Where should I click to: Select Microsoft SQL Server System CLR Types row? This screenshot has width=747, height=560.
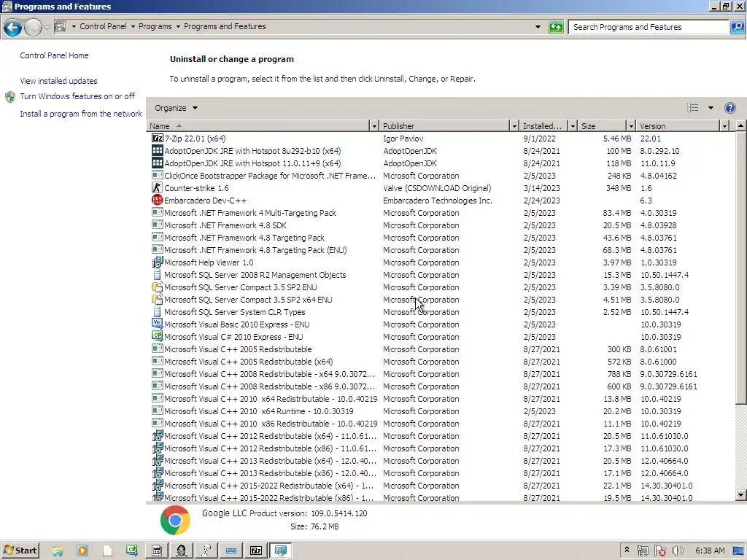[440, 311]
